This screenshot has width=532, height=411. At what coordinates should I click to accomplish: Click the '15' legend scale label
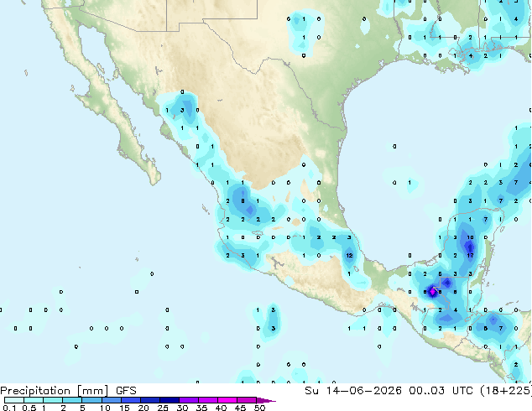(124, 408)
